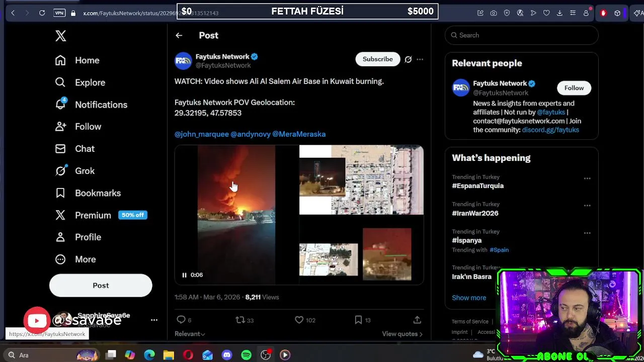Click the Post compose button
The width and height of the screenshot is (644, 362).
pos(101,286)
